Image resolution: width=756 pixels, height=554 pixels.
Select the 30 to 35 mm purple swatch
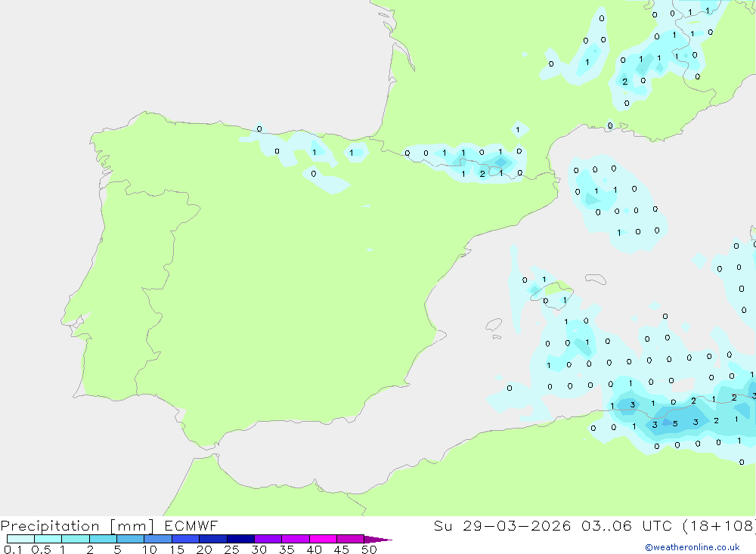(268, 539)
